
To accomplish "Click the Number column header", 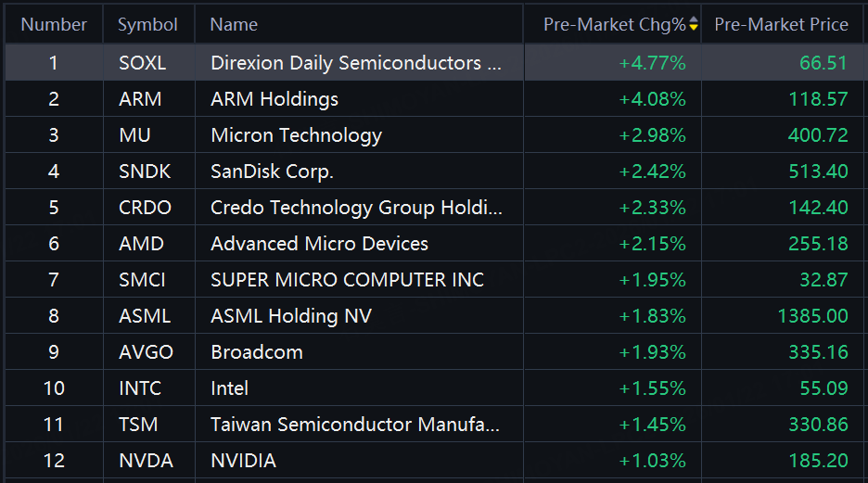I will (x=54, y=25).
